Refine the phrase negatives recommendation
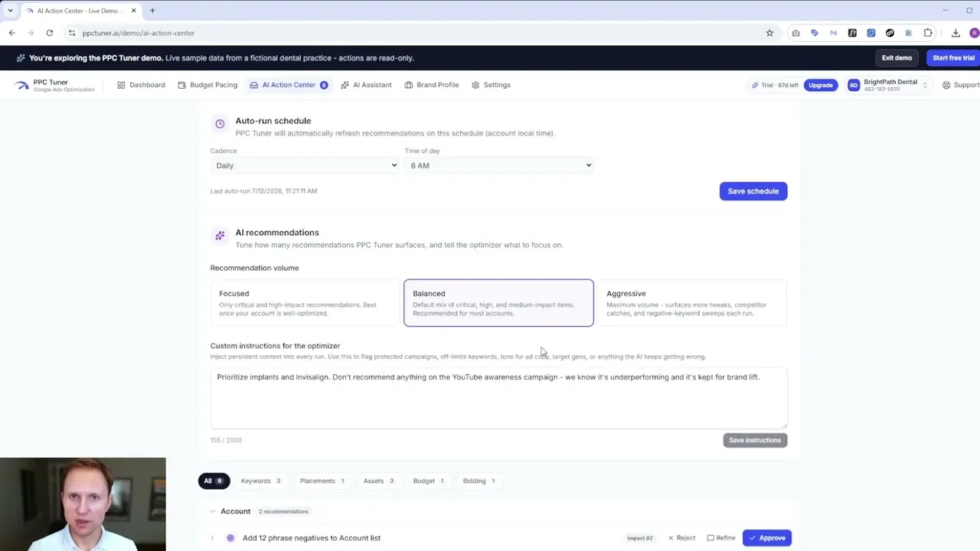This screenshot has height=551, width=980. click(x=721, y=538)
